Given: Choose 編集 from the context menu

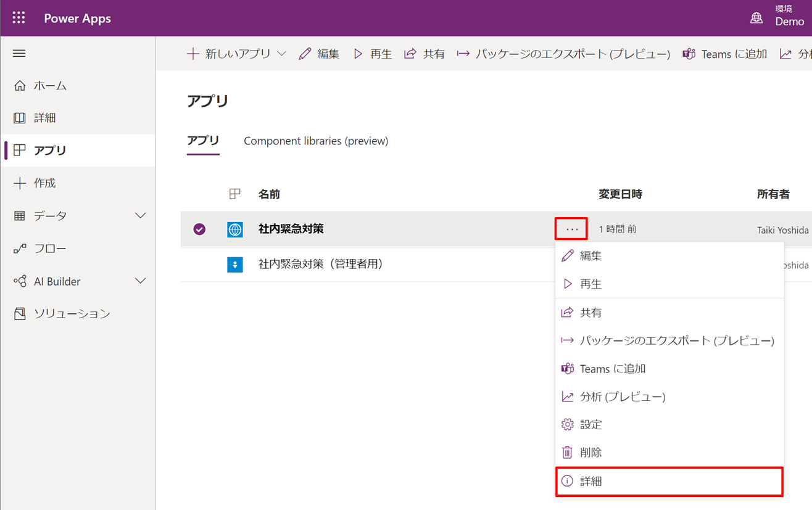Looking at the screenshot, I should tap(669, 256).
